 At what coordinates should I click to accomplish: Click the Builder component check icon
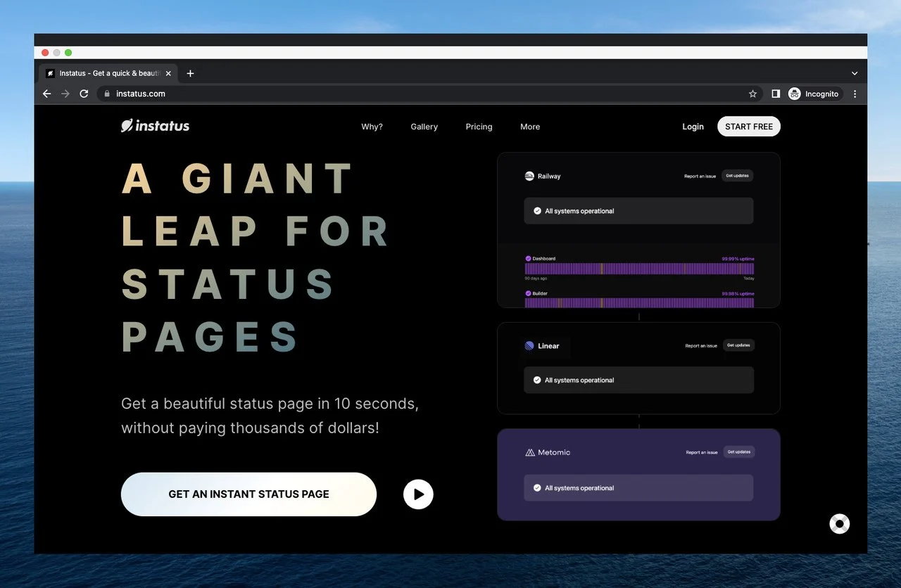tap(528, 293)
